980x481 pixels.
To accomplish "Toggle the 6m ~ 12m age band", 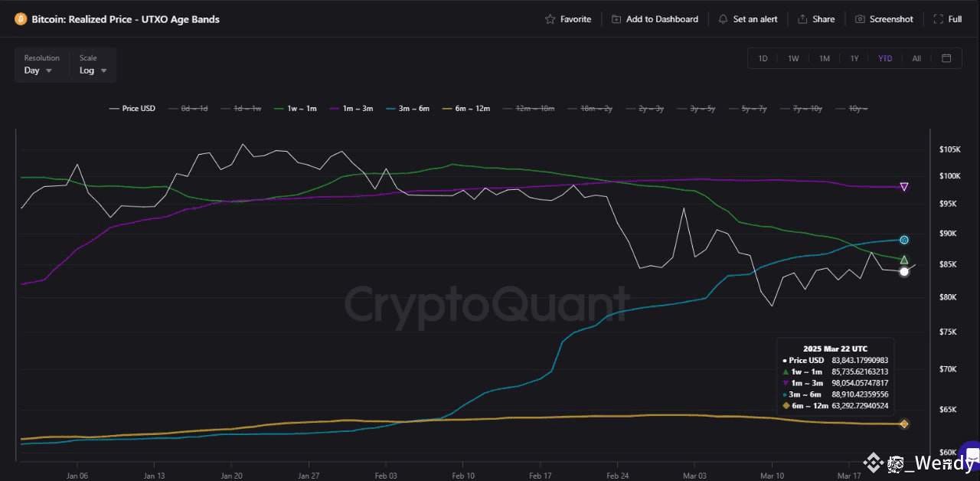I will 467,108.
